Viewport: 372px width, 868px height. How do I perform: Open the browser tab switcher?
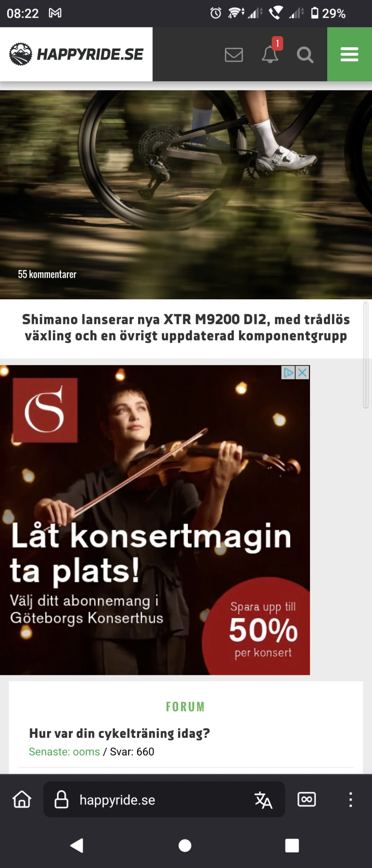point(307,799)
